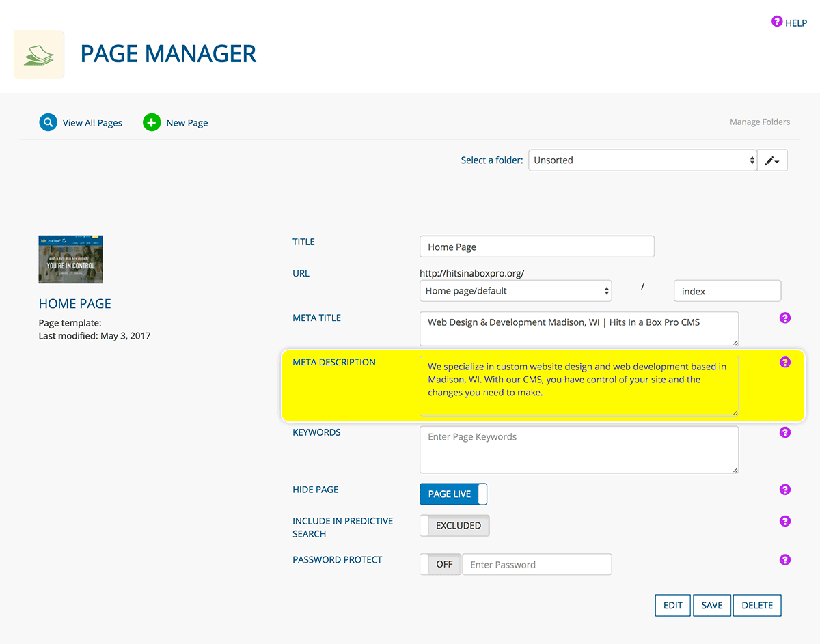The width and height of the screenshot is (820, 644).
Task: Click the EDIT button
Action: pos(673,605)
